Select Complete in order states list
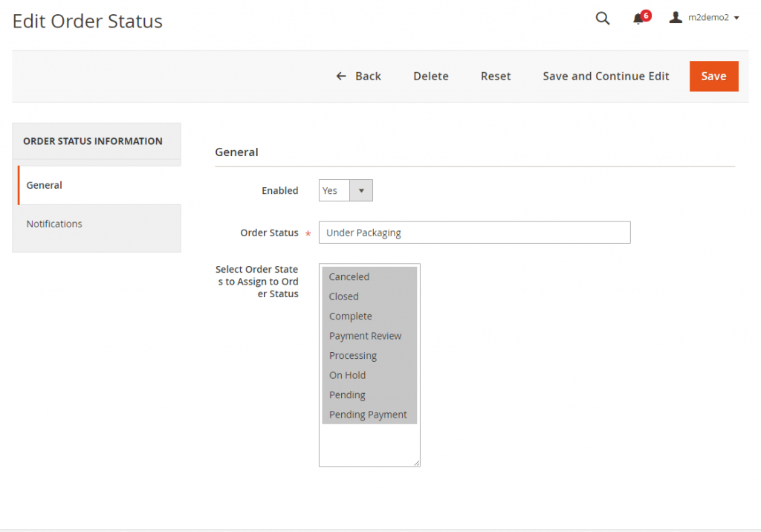The height and width of the screenshot is (532, 761). click(x=351, y=316)
